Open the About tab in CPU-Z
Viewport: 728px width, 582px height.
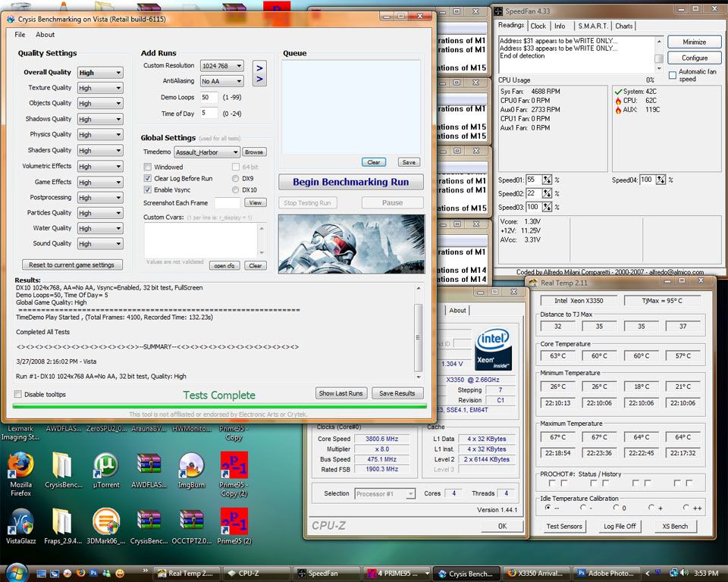(x=457, y=311)
